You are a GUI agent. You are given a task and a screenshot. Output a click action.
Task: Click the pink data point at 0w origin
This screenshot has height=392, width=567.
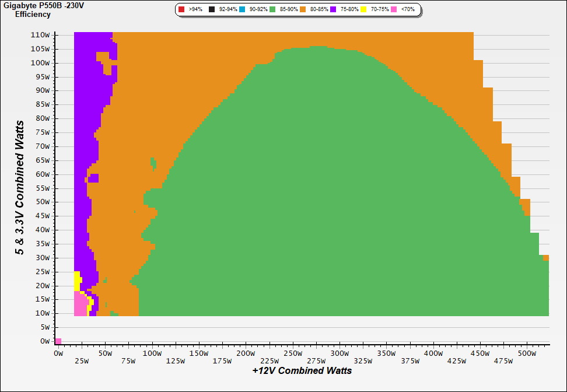(x=58, y=341)
